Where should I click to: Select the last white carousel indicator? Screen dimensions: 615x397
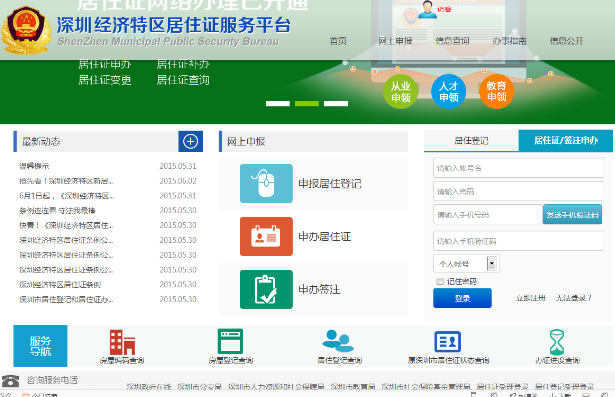(336, 104)
